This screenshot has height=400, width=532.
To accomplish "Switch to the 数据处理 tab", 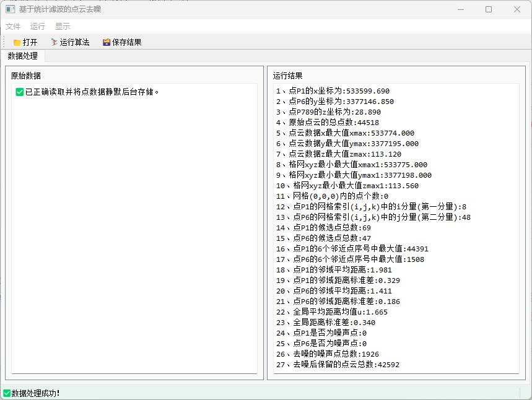I will [x=23, y=56].
